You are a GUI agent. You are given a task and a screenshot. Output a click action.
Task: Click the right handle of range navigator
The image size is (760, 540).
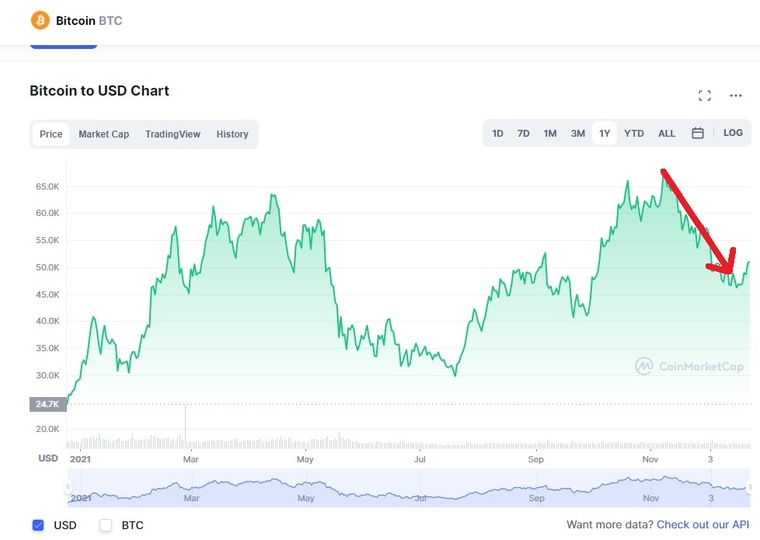(x=751, y=487)
